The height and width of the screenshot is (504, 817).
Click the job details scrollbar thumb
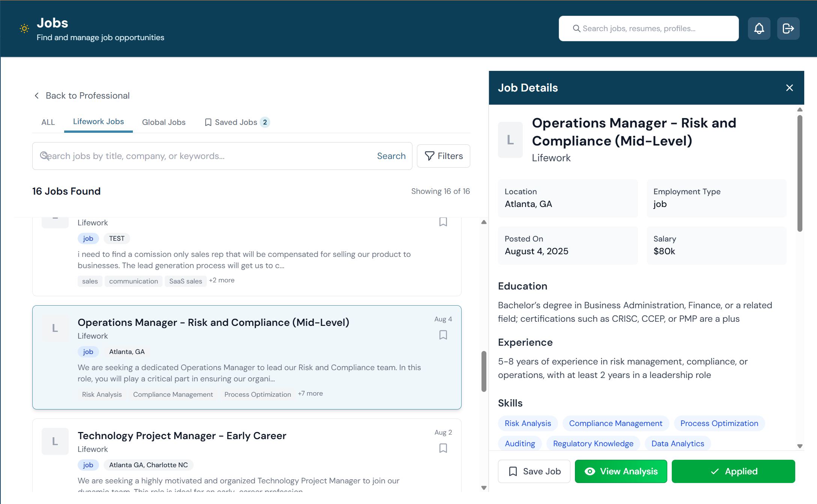pyautogui.click(x=800, y=172)
